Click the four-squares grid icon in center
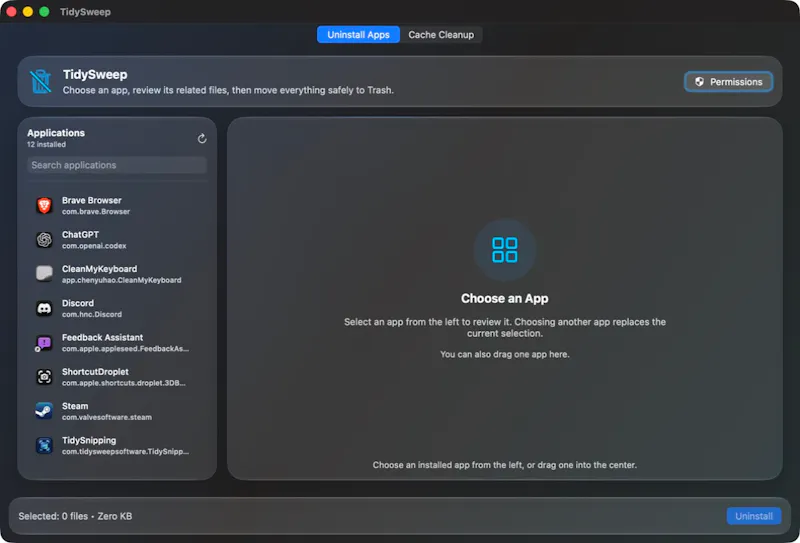The image size is (800, 543). (505, 250)
